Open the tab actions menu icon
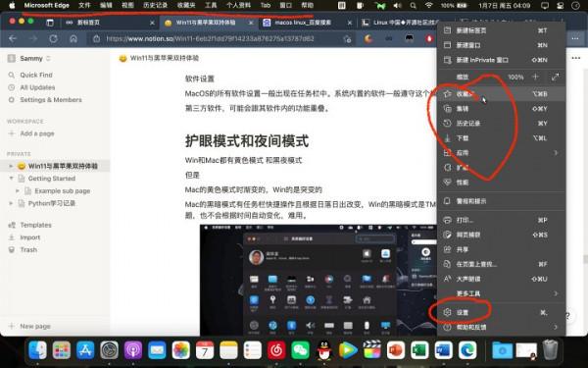Image resolution: width=588 pixels, height=368 pixels. point(50,23)
